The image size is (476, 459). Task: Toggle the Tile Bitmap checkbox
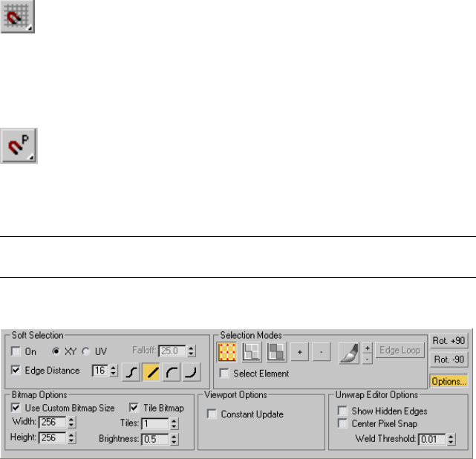point(134,408)
